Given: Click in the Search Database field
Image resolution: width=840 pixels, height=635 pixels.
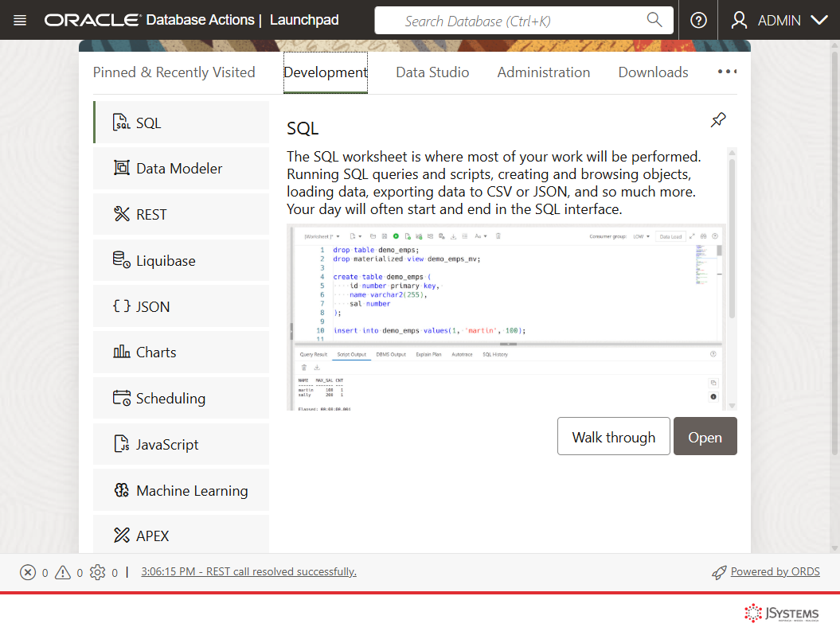Looking at the screenshot, I should pyautogui.click(x=523, y=21).
